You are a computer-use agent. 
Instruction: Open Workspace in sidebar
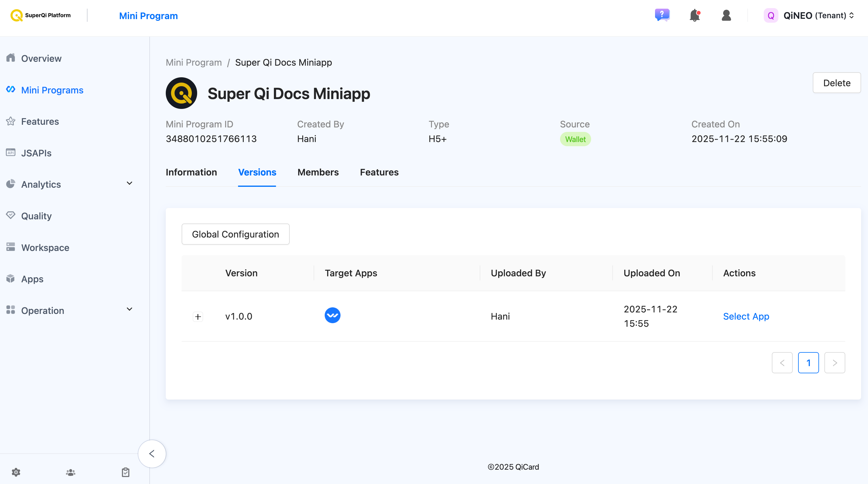point(45,248)
